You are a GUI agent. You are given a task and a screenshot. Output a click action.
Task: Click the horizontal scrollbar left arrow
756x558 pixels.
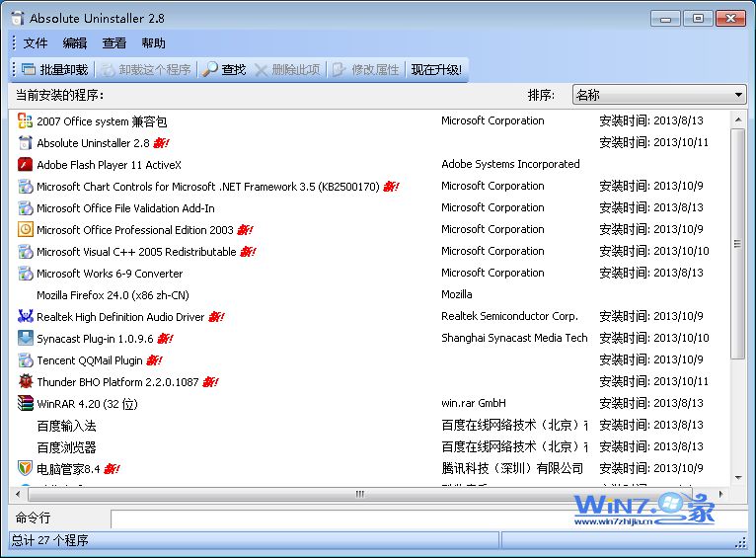click(x=19, y=494)
